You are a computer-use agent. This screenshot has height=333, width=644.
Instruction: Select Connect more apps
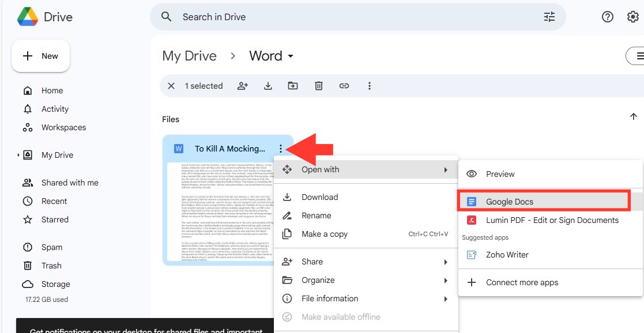(551, 282)
